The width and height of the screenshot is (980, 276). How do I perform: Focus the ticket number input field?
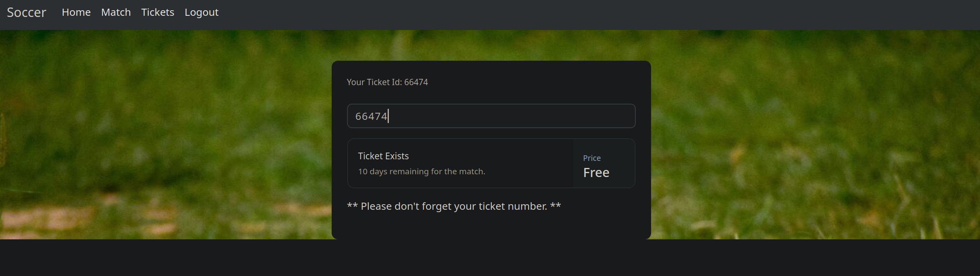click(491, 116)
